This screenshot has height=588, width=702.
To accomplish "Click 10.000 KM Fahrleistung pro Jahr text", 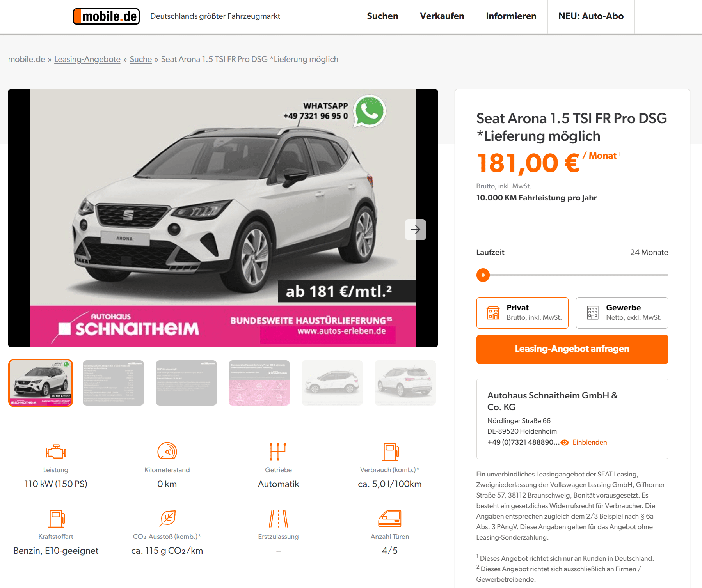I will click(x=537, y=198).
